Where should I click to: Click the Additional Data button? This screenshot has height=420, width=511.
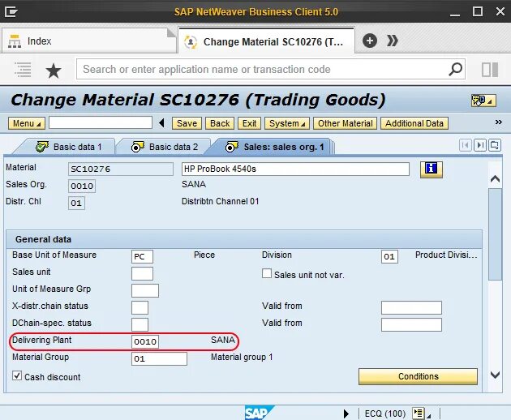(414, 123)
